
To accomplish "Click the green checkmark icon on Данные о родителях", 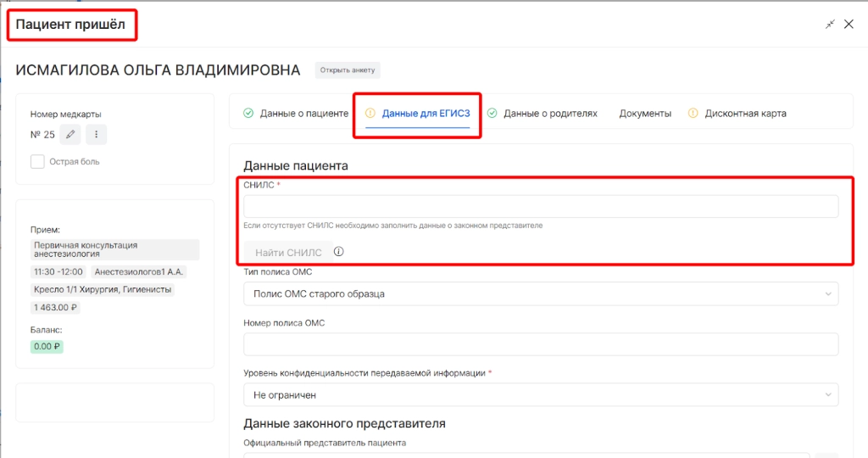I will [x=492, y=113].
